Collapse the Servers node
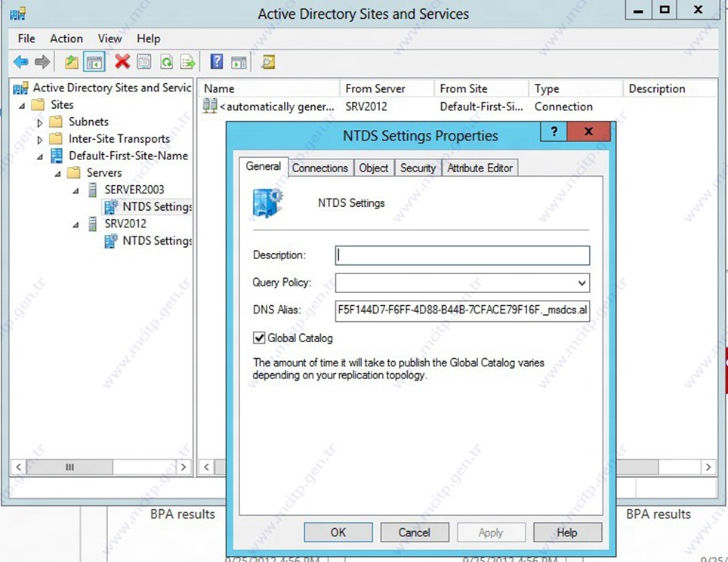728x562 pixels. [57, 174]
